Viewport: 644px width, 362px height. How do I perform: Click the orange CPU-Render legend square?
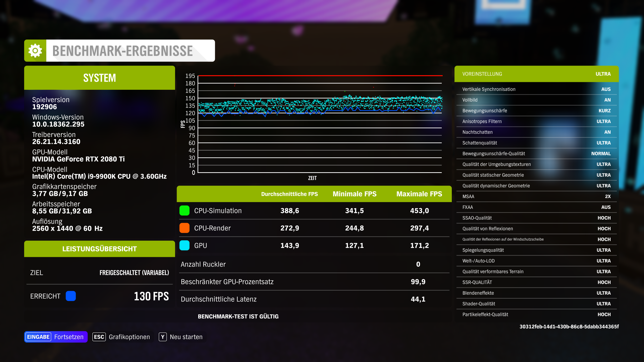pyautogui.click(x=184, y=228)
